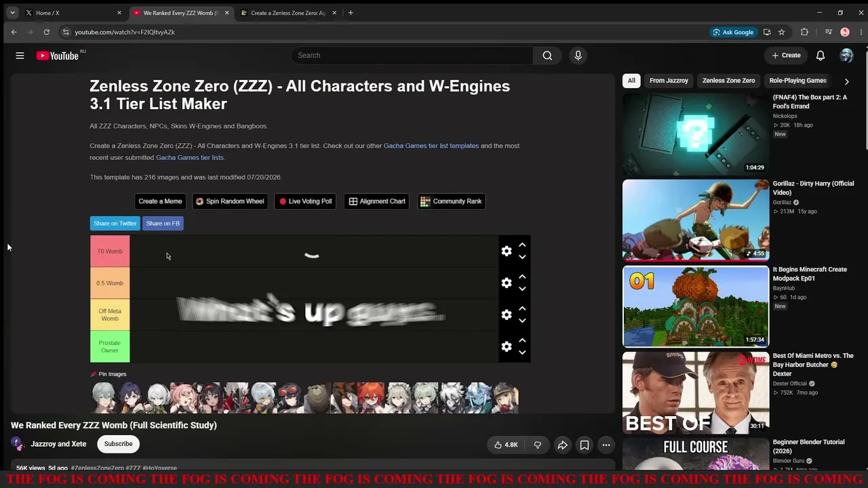Close the Home / X tab
The image size is (868, 488).
(119, 12)
